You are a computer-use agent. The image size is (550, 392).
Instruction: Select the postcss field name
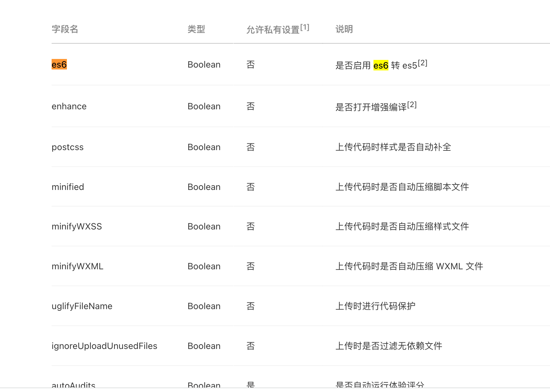point(68,147)
